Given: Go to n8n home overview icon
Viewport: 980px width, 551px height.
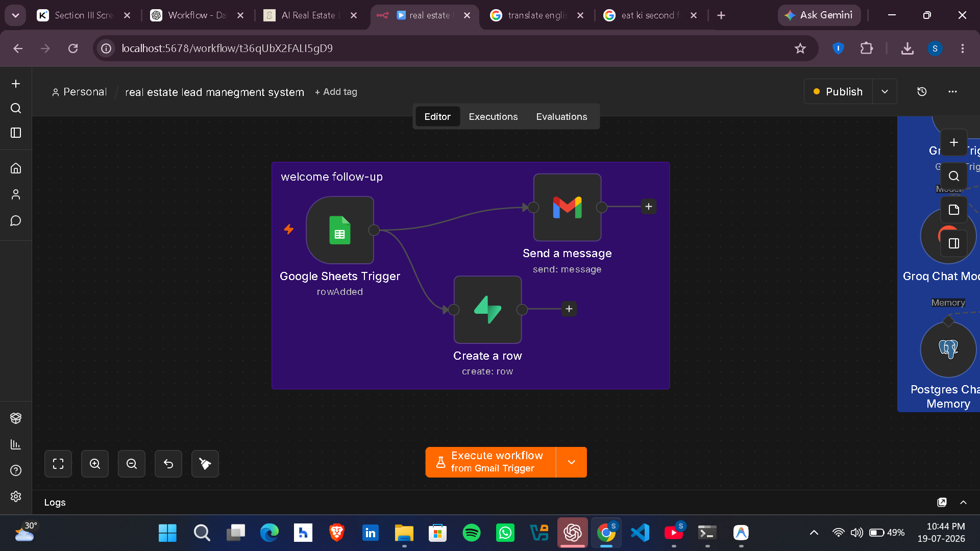Looking at the screenshot, I should tap(16, 168).
